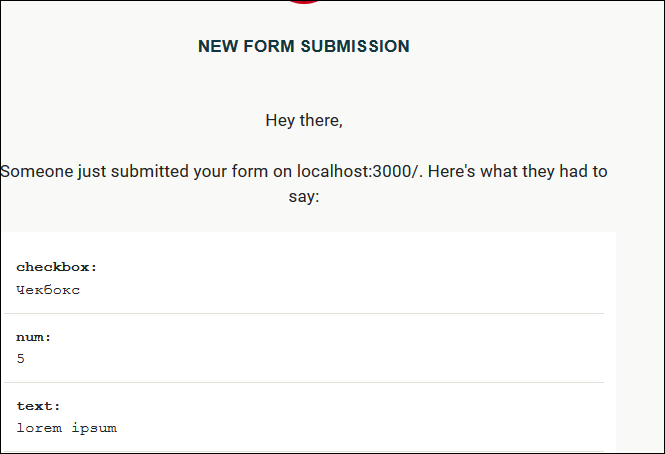Select the "text:" field label
This screenshot has height=454, width=665.
(x=38, y=406)
